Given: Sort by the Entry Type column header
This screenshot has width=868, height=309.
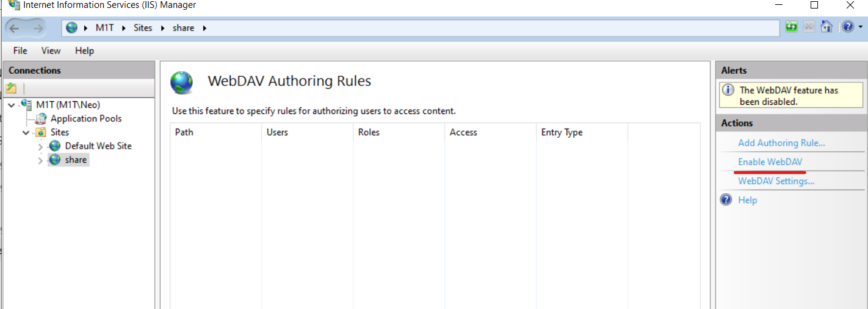Looking at the screenshot, I should pyautogui.click(x=582, y=132).
